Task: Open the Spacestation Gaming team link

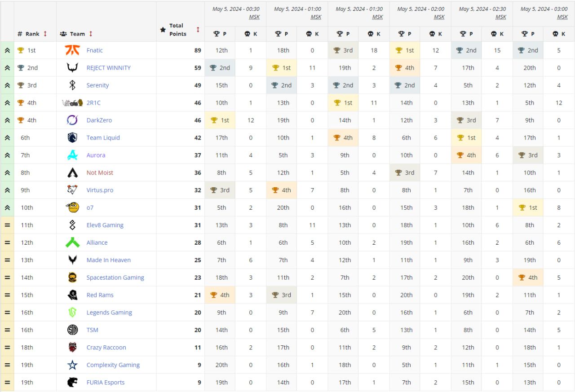Action: 115,277
